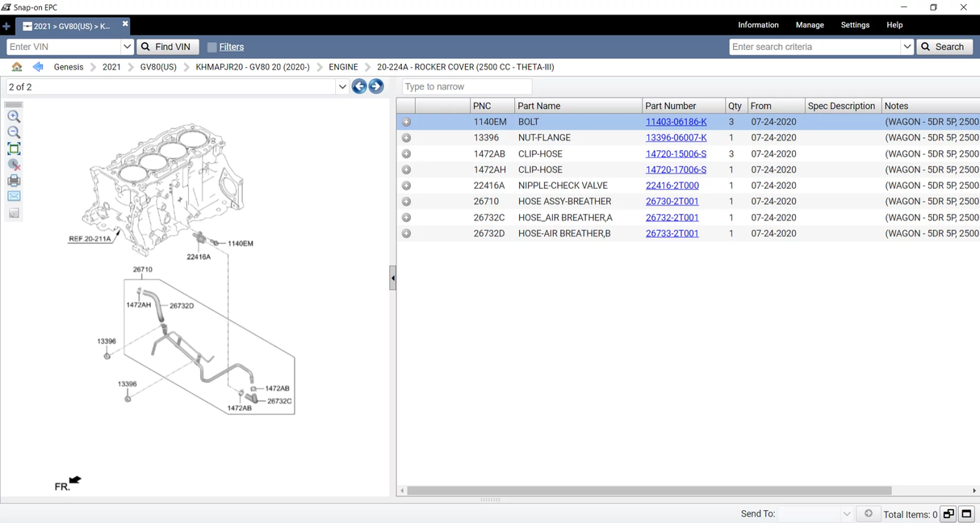Expand the search criteria dropdown
The image size is (980, 523).
907,47
